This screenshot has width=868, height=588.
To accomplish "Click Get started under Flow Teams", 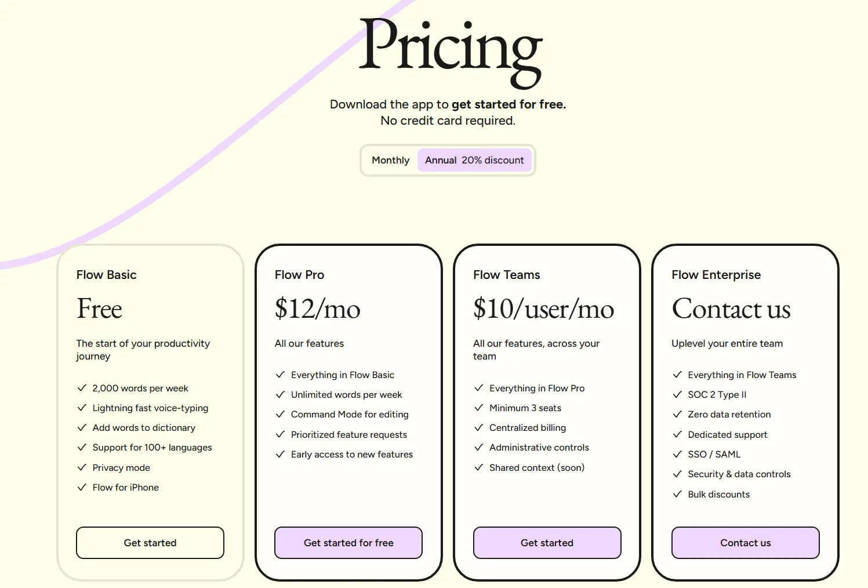I will pyautogui.click(x=547, y=543).
